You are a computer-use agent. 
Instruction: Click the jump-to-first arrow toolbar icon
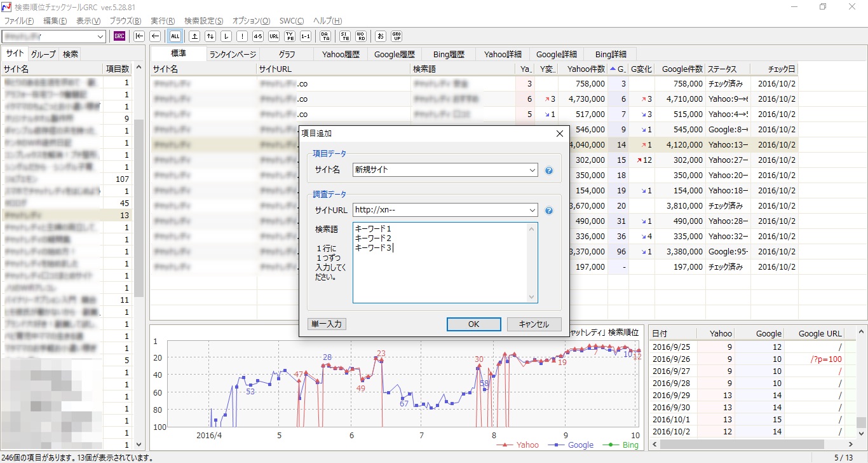pos(139,36)
